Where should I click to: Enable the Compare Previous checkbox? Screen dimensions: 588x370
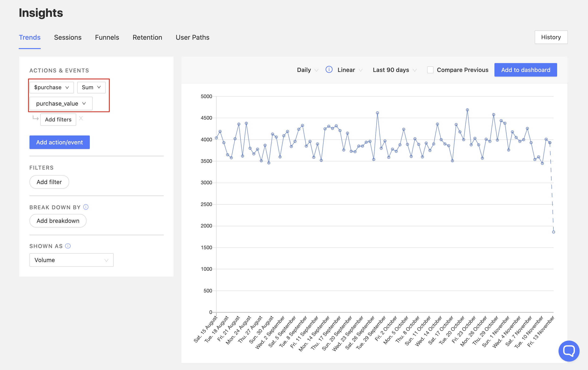click(x=430, y=70)
